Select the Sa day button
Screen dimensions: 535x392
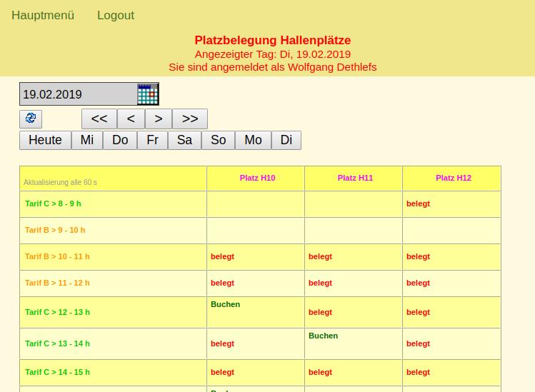point(184,140)
